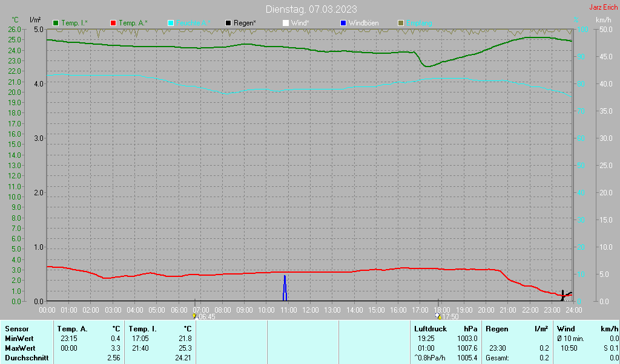The height and width of the screenshot is (364, 620).
Task: Click the pressure trend '^0.8hPa/h'
Action: pos(429,358)
